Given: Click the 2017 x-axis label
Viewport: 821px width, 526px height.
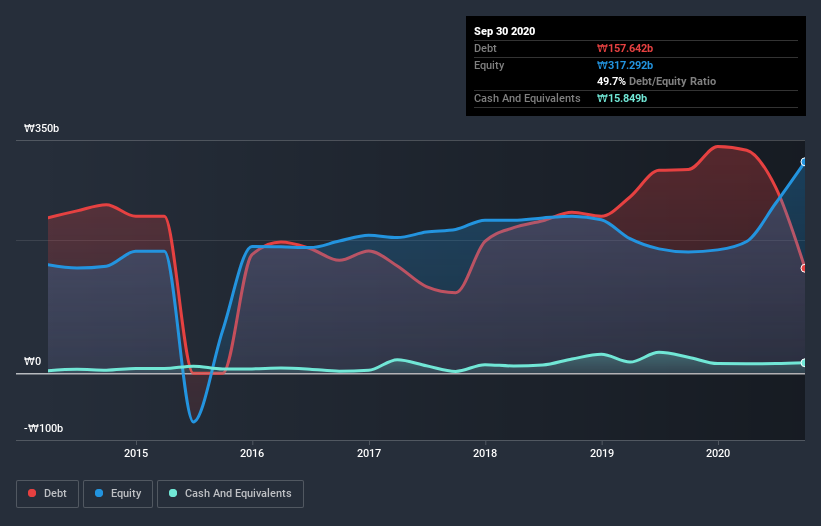Looking at the screenshot, I should point(369,453).
